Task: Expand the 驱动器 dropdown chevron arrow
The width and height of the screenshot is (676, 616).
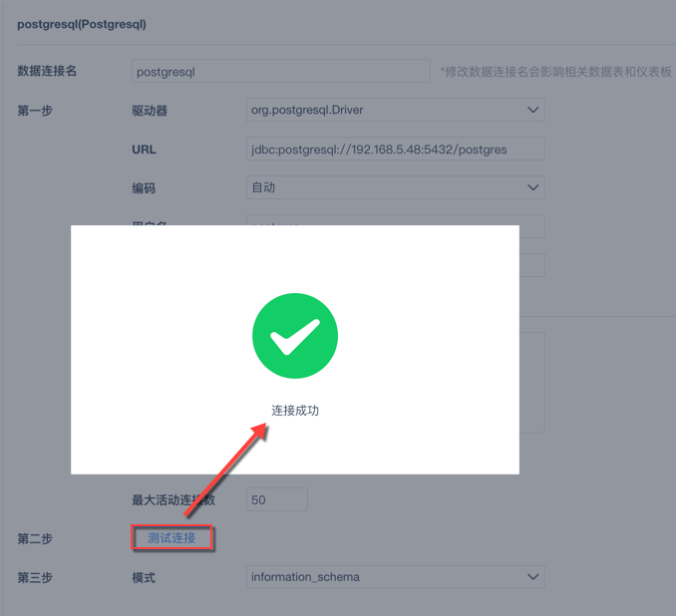Action: [532, 110]
